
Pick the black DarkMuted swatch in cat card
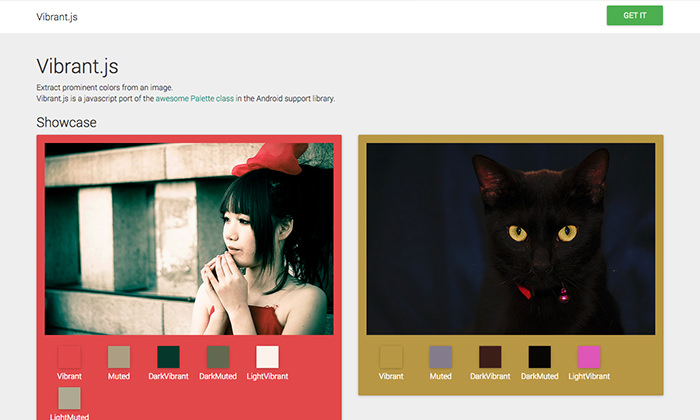click(540, 357)
